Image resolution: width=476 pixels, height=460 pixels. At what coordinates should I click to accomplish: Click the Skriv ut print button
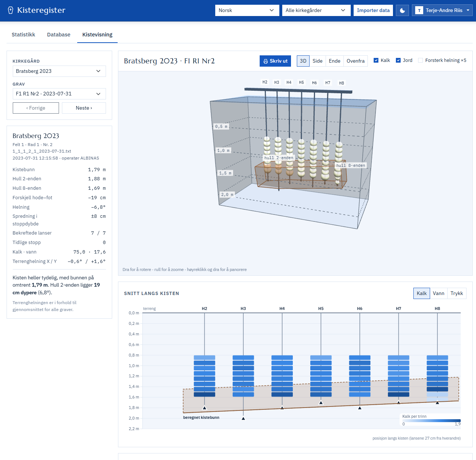pos(275,61)
